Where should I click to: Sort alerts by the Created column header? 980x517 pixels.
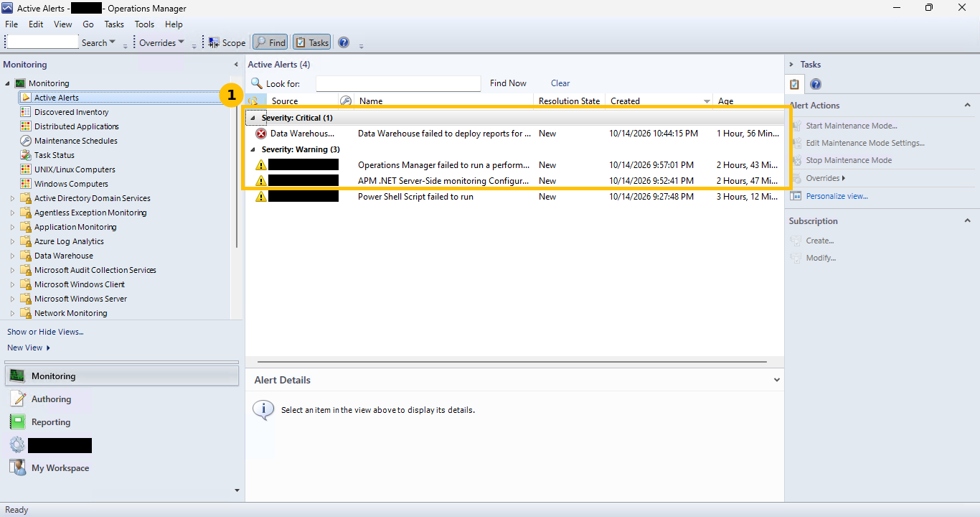660,101
